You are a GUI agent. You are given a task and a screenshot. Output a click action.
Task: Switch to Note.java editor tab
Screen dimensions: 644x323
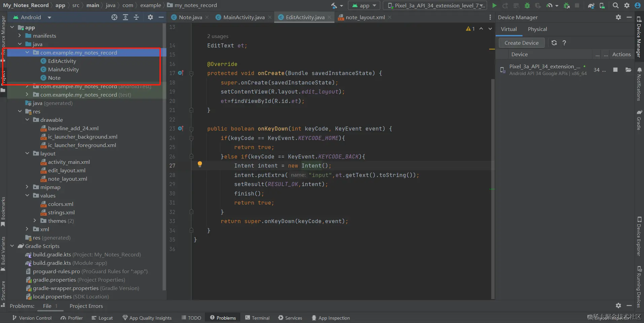(x=190, y=17)
